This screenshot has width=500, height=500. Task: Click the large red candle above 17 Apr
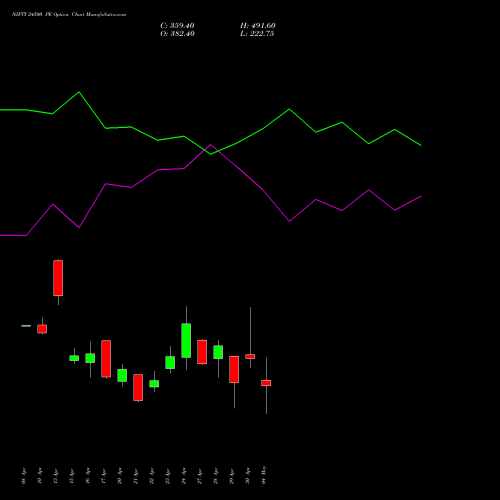coord(106,359)
